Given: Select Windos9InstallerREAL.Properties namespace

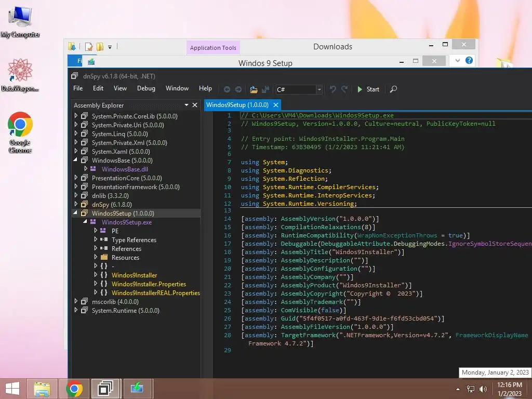Looking at the screenshot, I should click(x=156, y=293).
